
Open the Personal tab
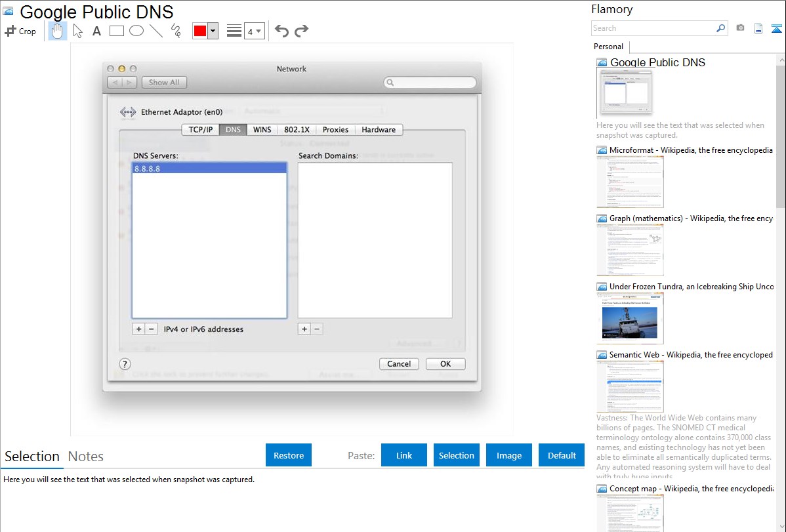click(x=609, y=47)
